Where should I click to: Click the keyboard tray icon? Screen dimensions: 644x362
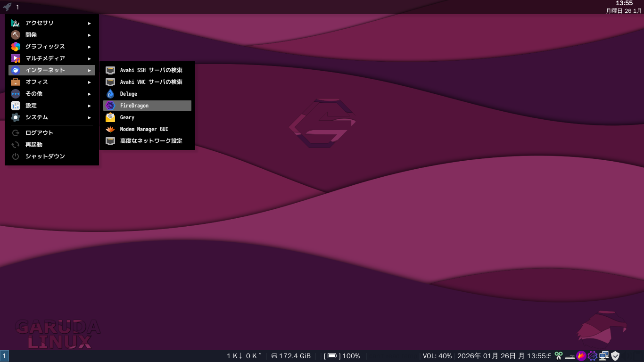(x=570, y=356)
